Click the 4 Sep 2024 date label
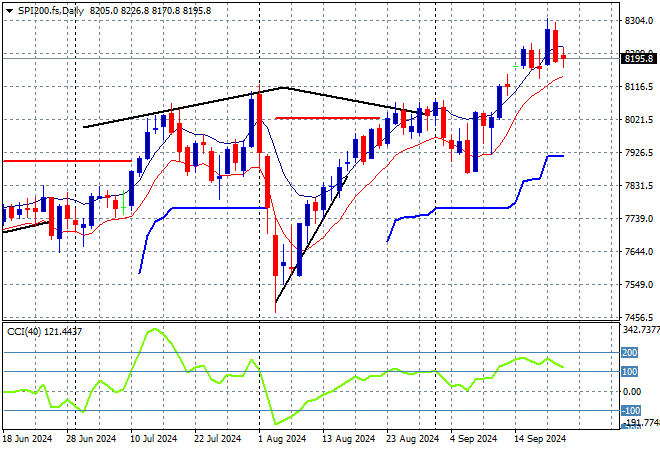Image resolution: width=660 pixels, height=450 pixels. (474, 439)
